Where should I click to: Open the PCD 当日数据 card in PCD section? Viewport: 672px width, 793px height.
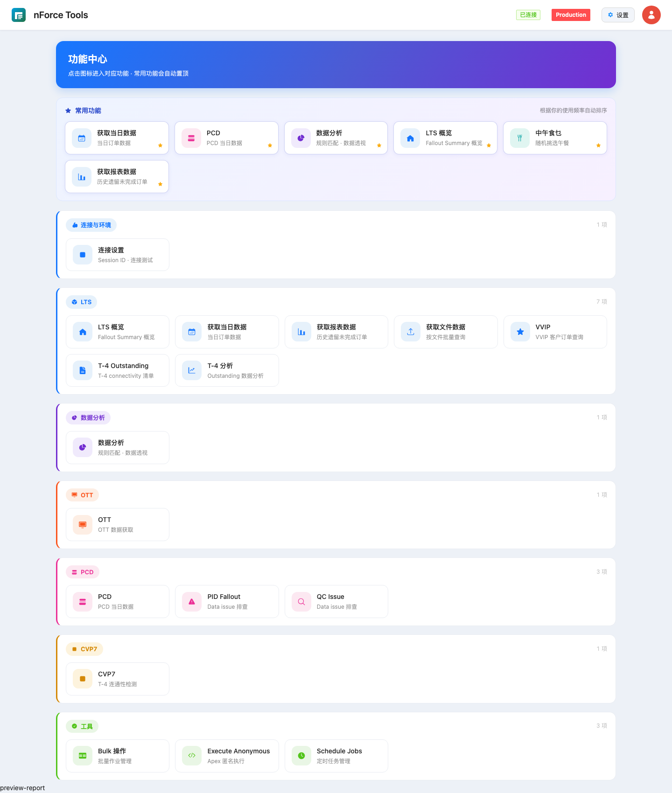[118, 601]
